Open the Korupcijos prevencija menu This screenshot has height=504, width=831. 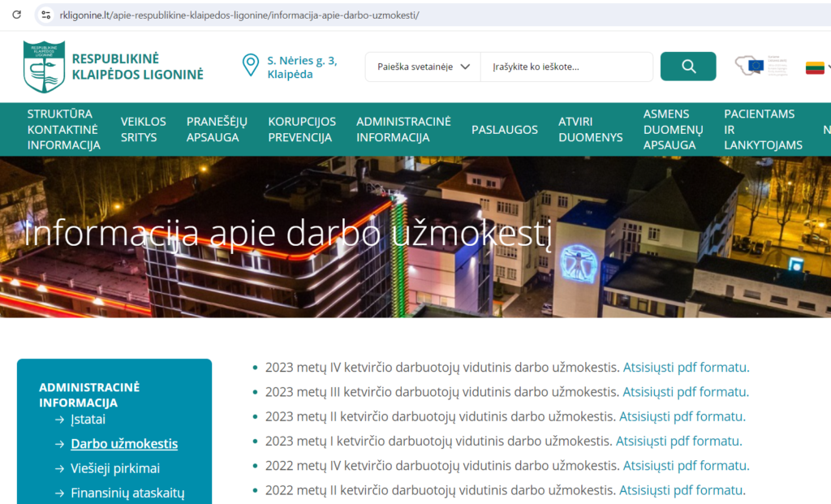click(x=301, y=130)
